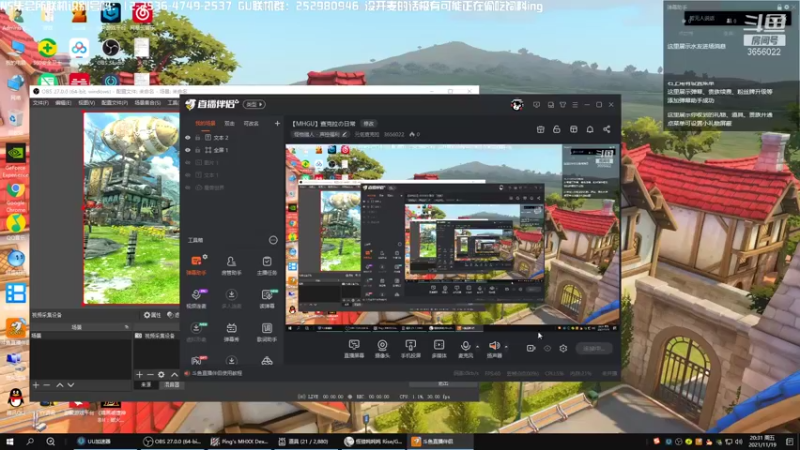Start recording with the camcorder icon
Image resolution: width=800 pixels, height=450 pixels.
(x=531, y=348)
